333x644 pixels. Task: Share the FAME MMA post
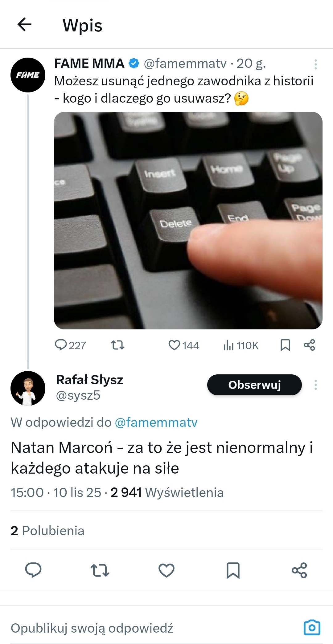[309, 345]
